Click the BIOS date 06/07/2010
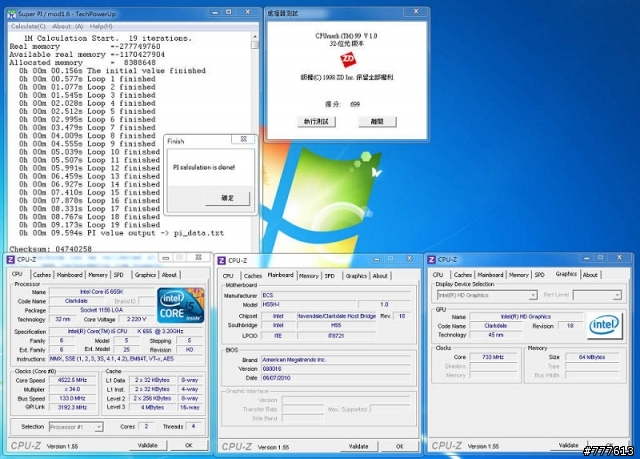 pyautogui.click(x=336, y=378)
